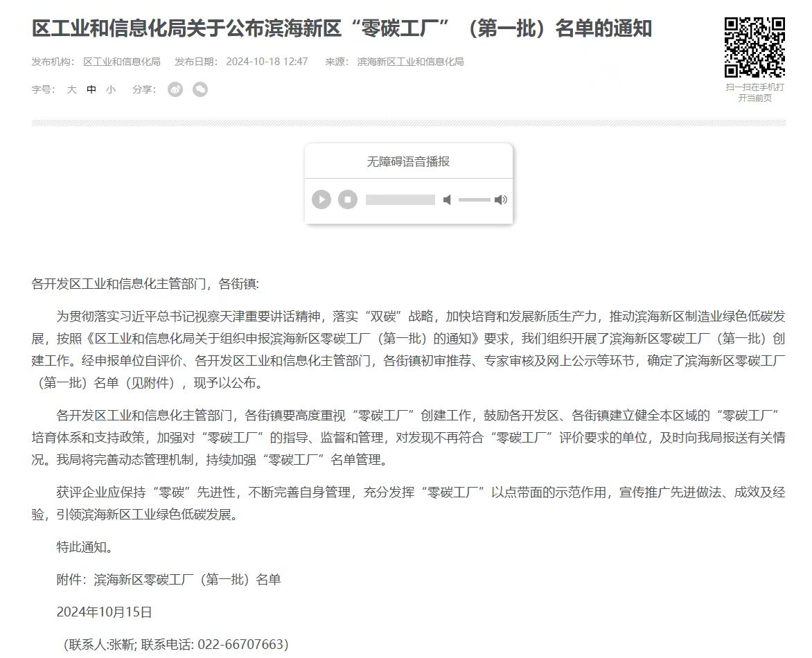
Task: Click the audio progress bar
Action: tap(400, 199)
